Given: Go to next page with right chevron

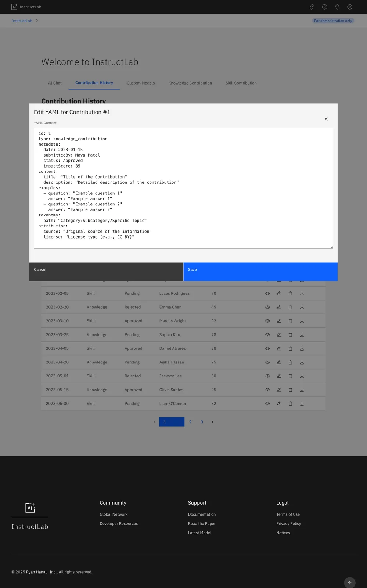Looking at the screenshot, I should [x=212, y=422].
